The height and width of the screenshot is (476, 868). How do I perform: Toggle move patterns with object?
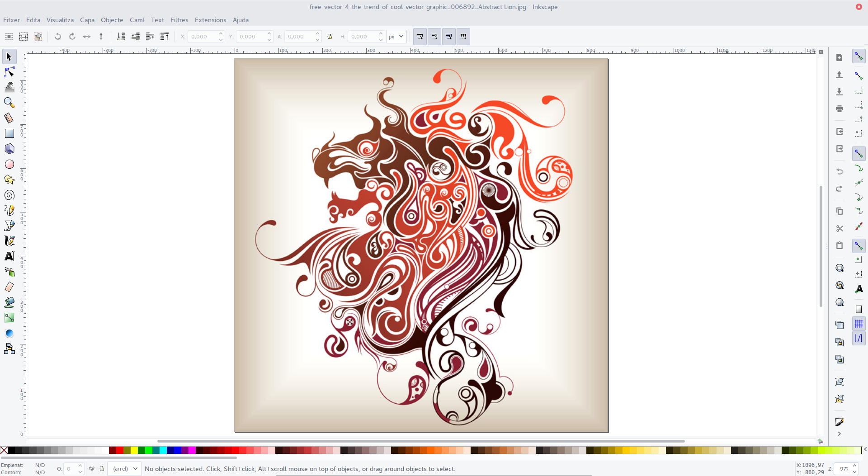[x=463, y=37]
